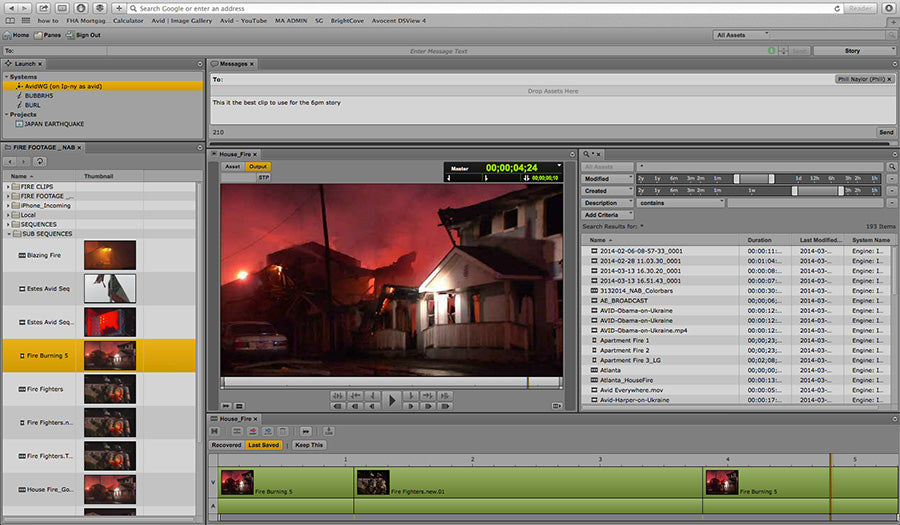The width and height of the screenshot is (900, 525).
Task: Click the mark-in button above the play control
Action: [x=373, y=395]
